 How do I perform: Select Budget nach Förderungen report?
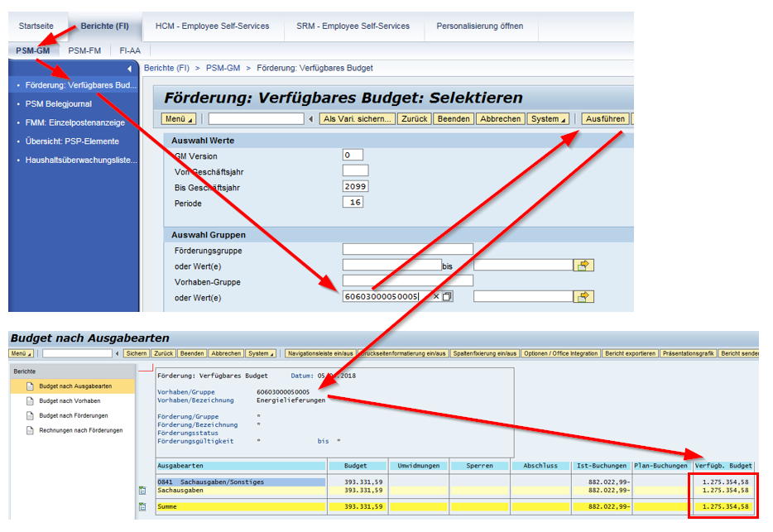click(73, 415)
